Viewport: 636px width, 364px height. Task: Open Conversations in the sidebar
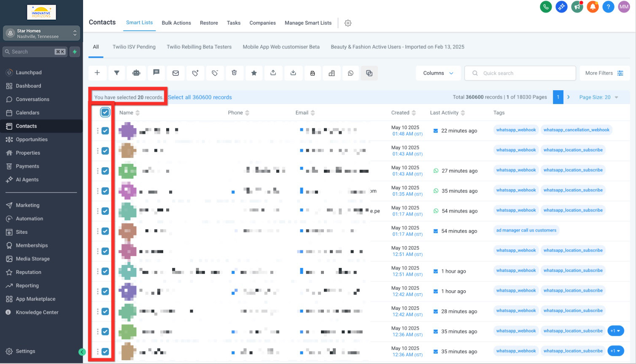pyautogui.click(x=32, y=99)
